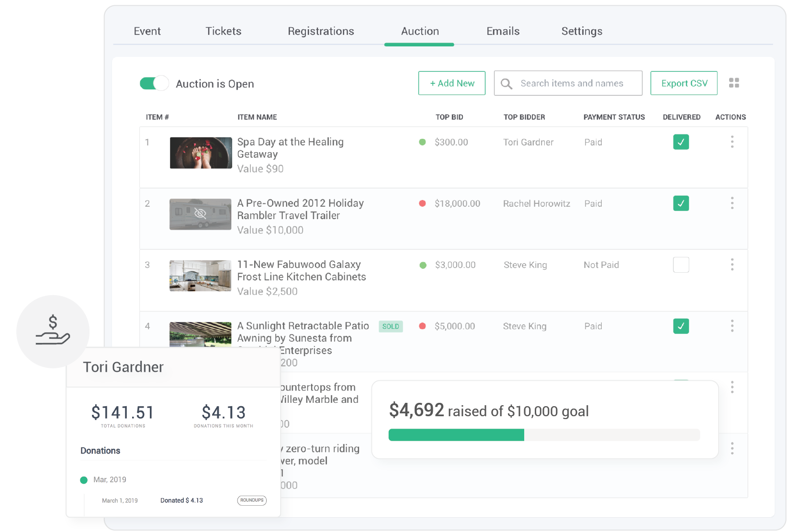Viewport: 799px width, 532px height.
Task: Click red status dot for $5,000.00 bid
Action: click(422, 326)
